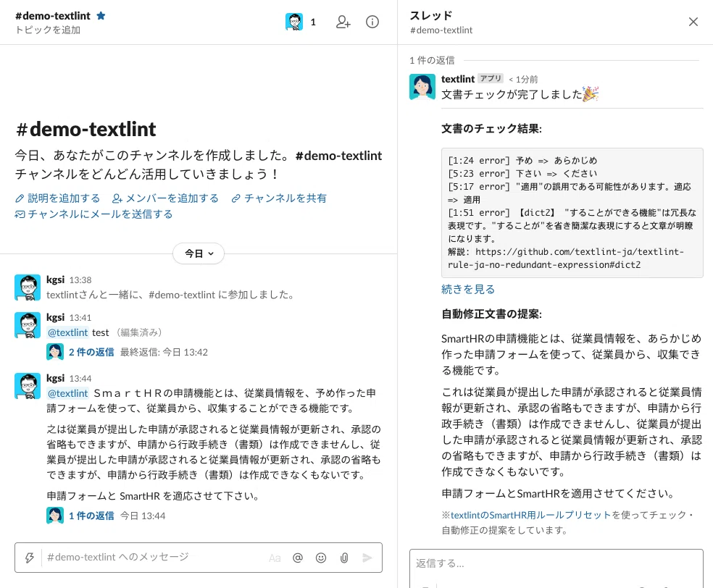Click the shortcuts lightning icon
The width and height of the screenshot is (713, 588).
coord(30,558)
